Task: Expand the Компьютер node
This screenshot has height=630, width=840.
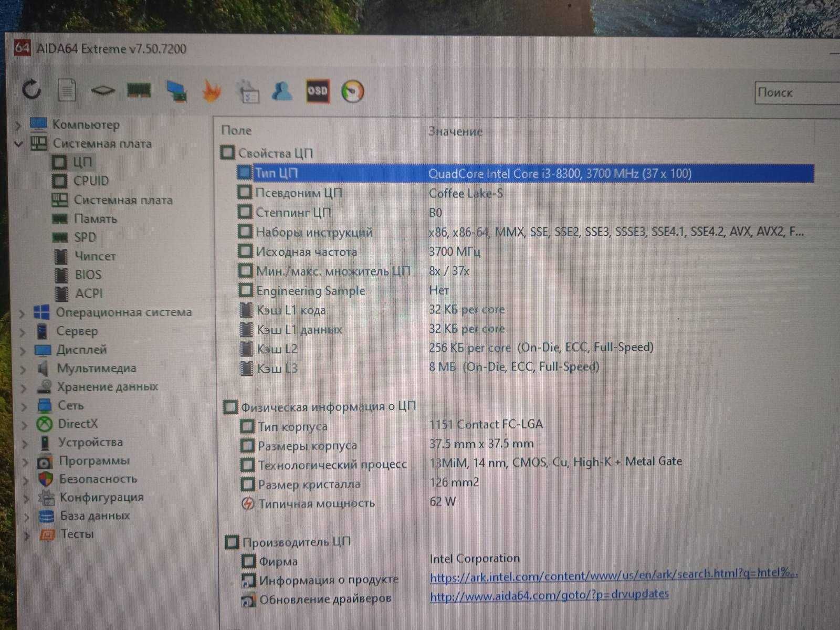Action: click(x=18, y=125)
